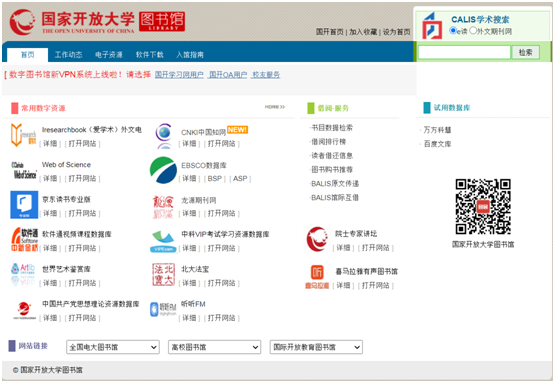Click the 京东读书专业版 blue logo
The height and width of the screenshot is (383, 555).
pos(24,205)
